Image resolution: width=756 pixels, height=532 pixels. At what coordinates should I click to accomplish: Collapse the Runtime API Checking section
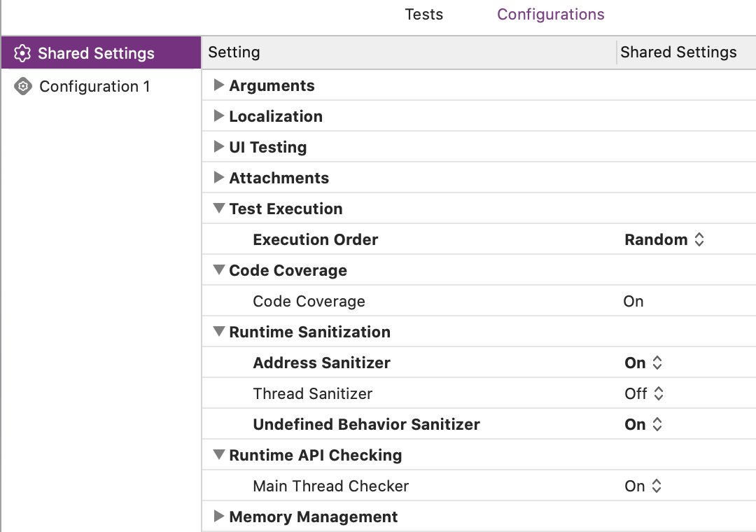[219, 454]
